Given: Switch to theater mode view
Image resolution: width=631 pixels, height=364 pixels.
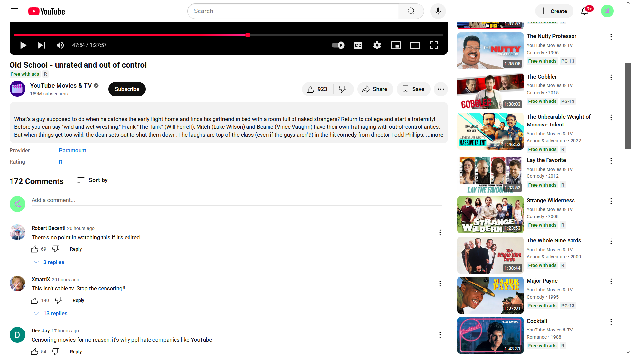Looking at the screenshot, I should pyautogui.click(x=415, y=45).
